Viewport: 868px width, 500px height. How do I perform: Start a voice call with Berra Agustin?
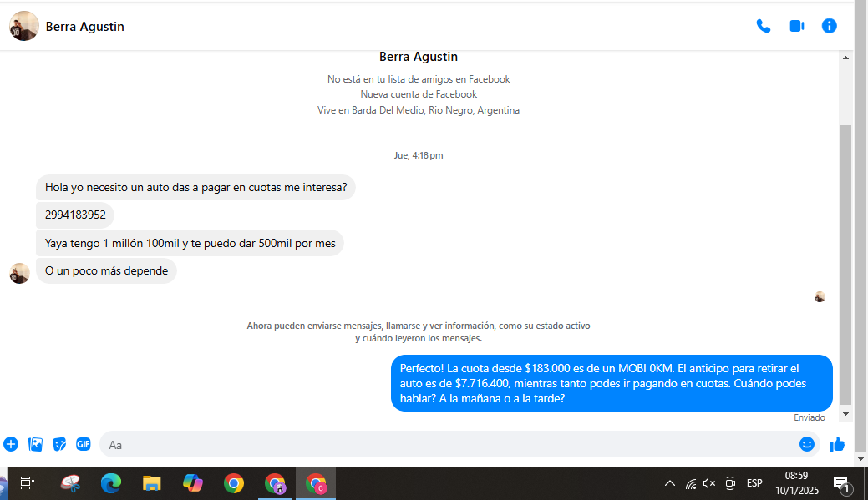tap(763, 26)
